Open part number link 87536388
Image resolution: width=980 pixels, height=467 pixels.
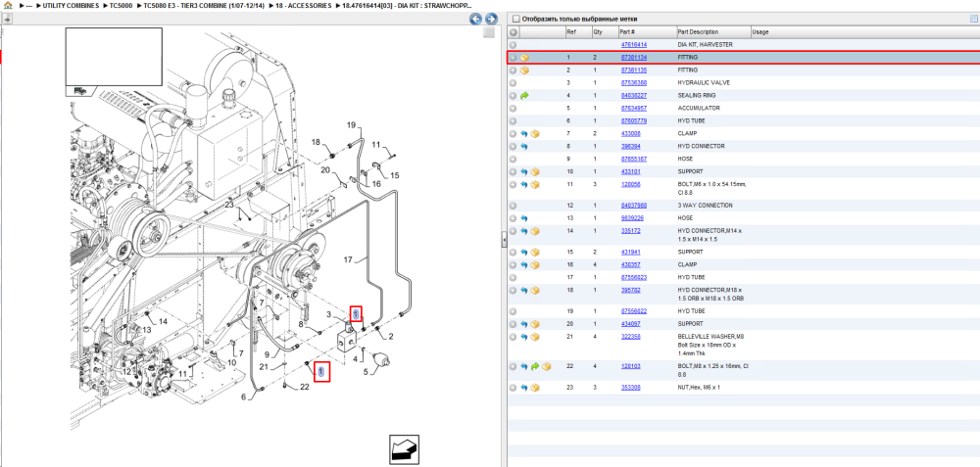click(633, 83)
